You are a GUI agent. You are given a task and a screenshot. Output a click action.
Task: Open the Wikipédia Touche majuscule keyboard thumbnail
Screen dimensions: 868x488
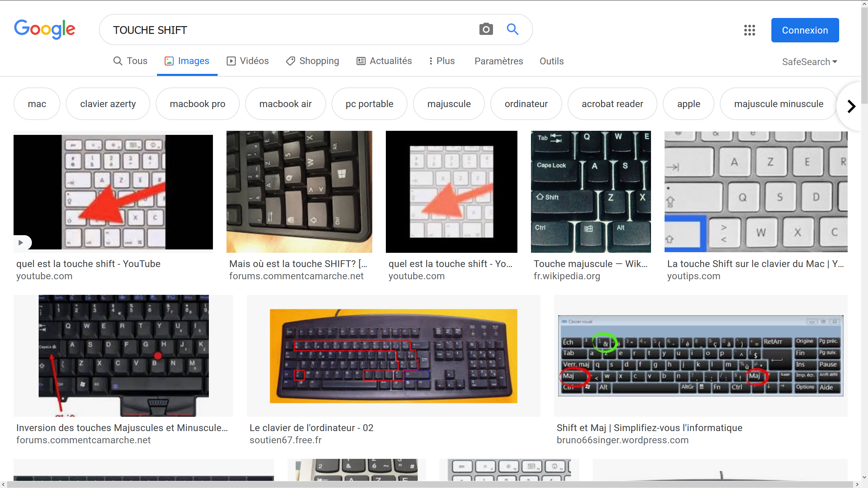click(x=591, y=192)
